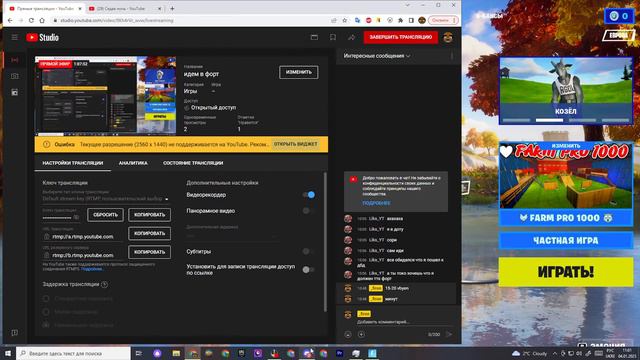Open the Chrome extensions puzzle icon
Screen dimensions: 640x360
click(400, 20)
